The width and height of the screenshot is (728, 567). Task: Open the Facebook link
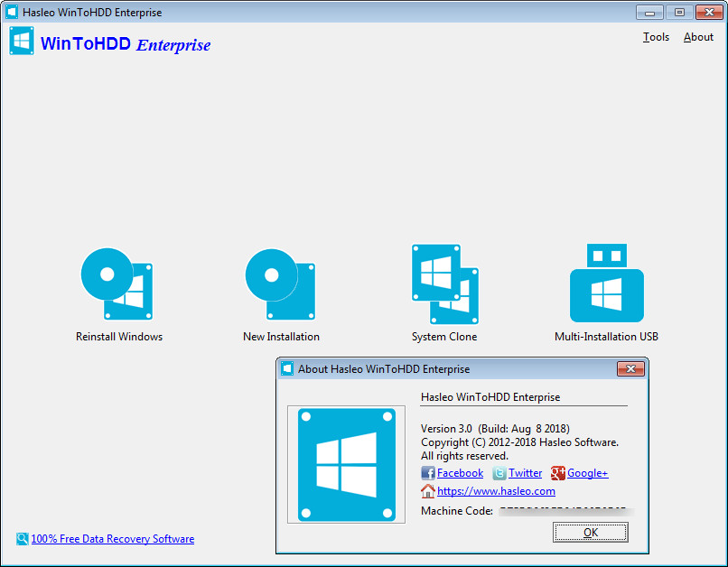460,473
